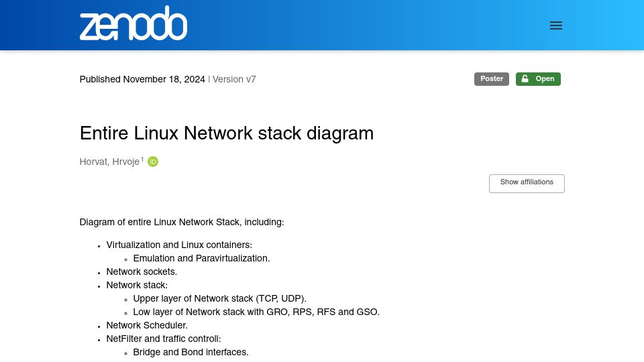Click the line 'Diagram of entire Linux Network Stack, including:'
This screenshot has height=362, width=644.
click(x=182, y=222)
